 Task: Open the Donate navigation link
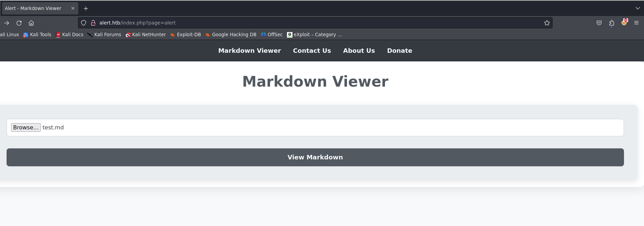coord(400,51)
